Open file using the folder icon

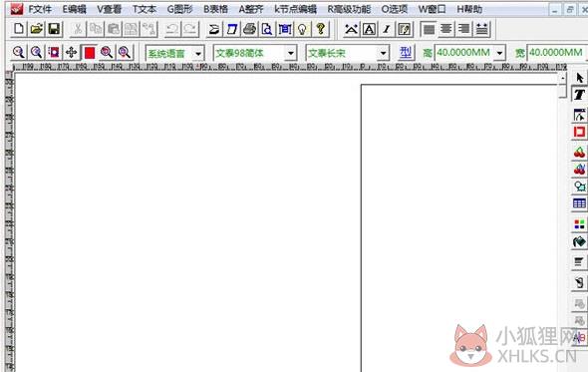click(x=36, y=29)
